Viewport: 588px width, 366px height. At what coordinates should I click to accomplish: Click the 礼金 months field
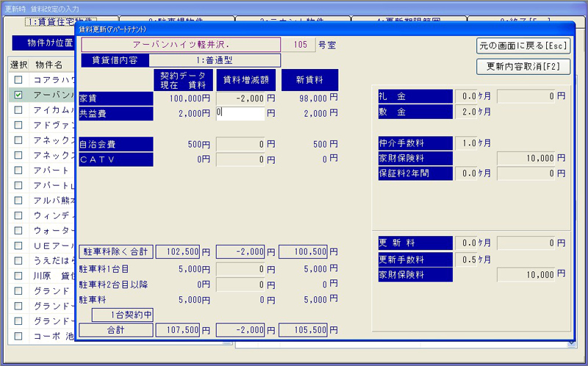pos(466,96)
